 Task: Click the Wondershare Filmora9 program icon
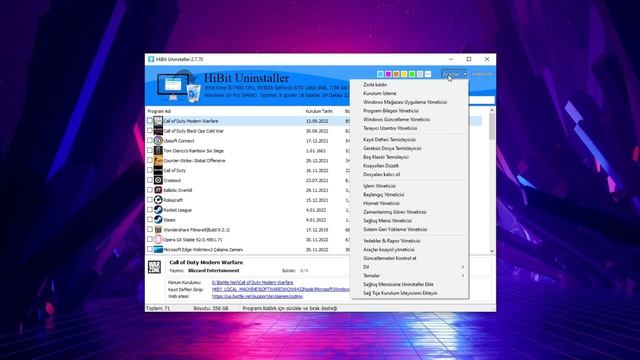click(158, 229)
